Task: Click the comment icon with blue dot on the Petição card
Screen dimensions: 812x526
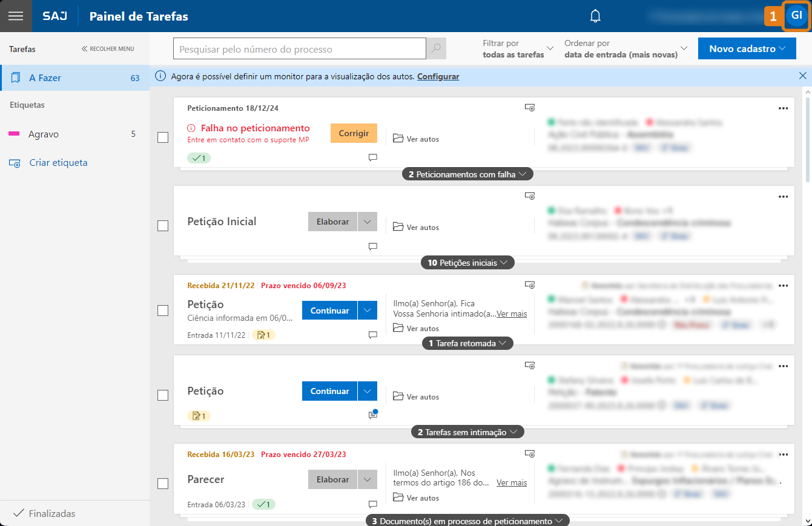Action: (372, 415)
